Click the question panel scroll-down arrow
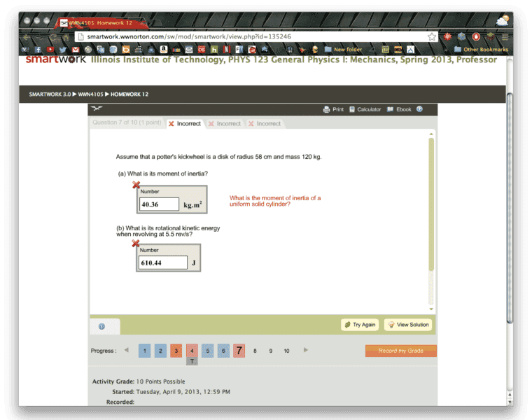The width and height of the screenshot is (532, 420). point(431,309)
